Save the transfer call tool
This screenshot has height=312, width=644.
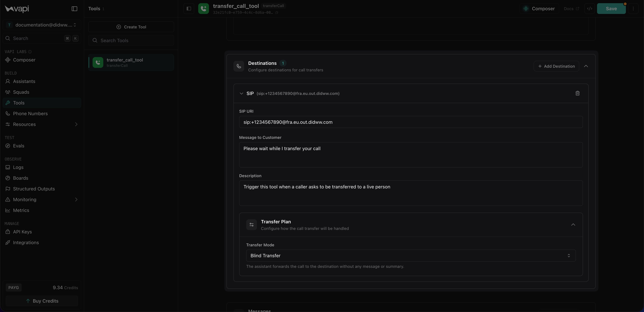tap(611, 9)
